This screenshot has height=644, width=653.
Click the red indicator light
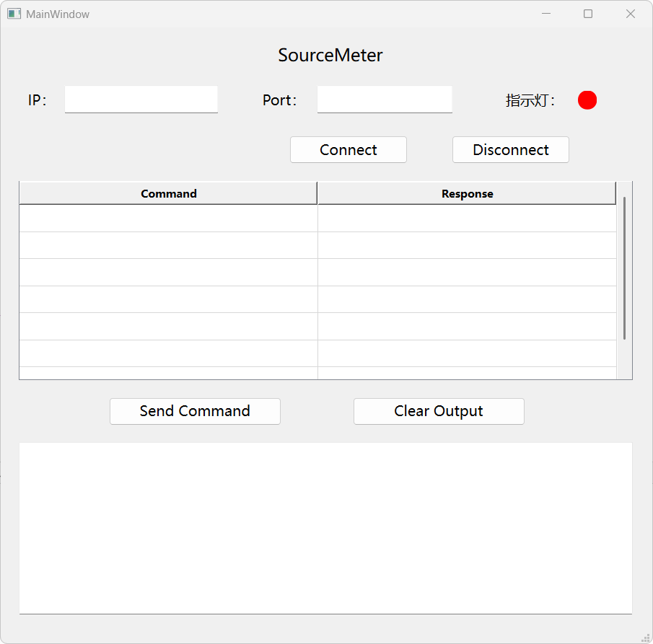587,100
